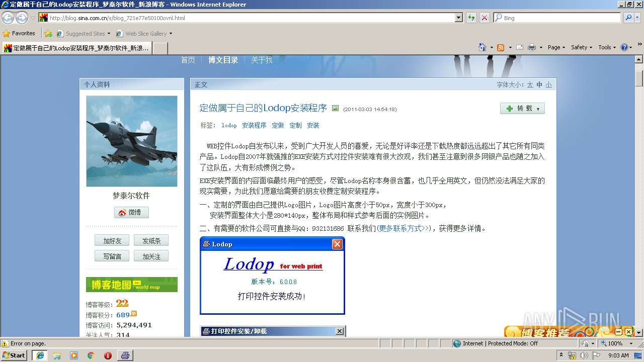Switch to the 关于我 tab

[x=262, y=60]
